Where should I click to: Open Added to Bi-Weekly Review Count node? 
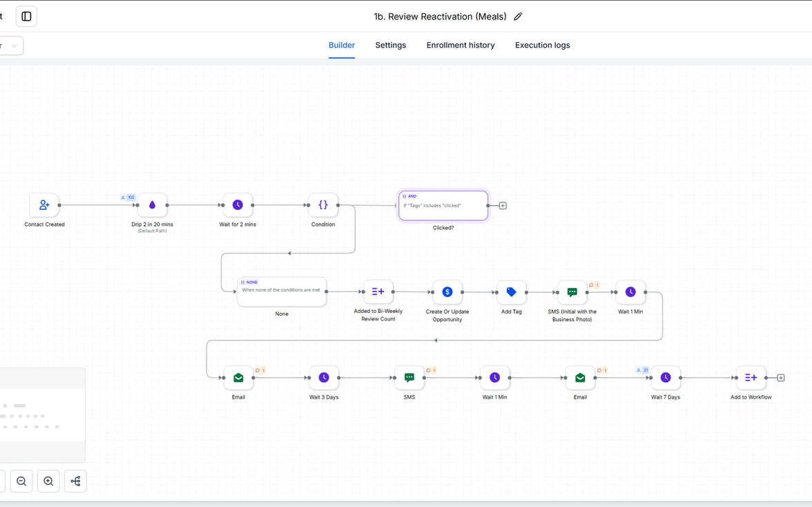pos(378,291)
